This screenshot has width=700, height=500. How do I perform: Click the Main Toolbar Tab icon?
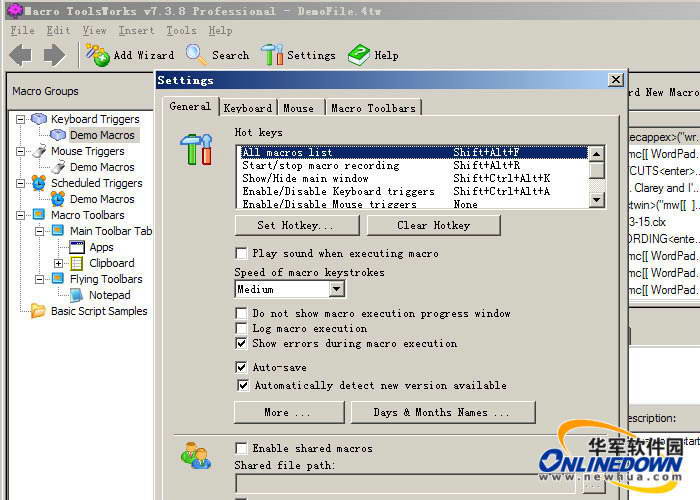(58, 230)
